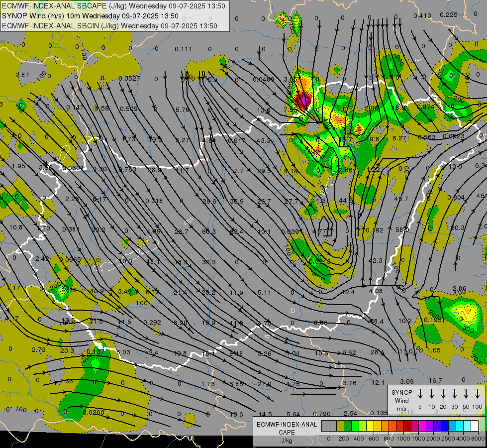Click the SYNOP Wind 10m title line
This screenshot has height=448, width=487.
click(90, 16)
